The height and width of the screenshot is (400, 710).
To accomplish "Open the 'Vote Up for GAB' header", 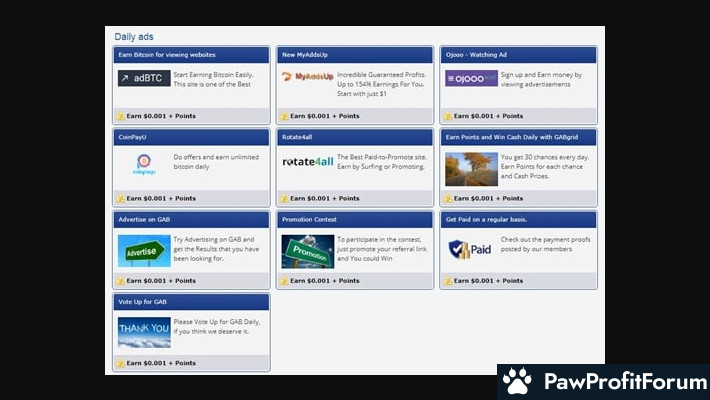I will pos(191,302).
